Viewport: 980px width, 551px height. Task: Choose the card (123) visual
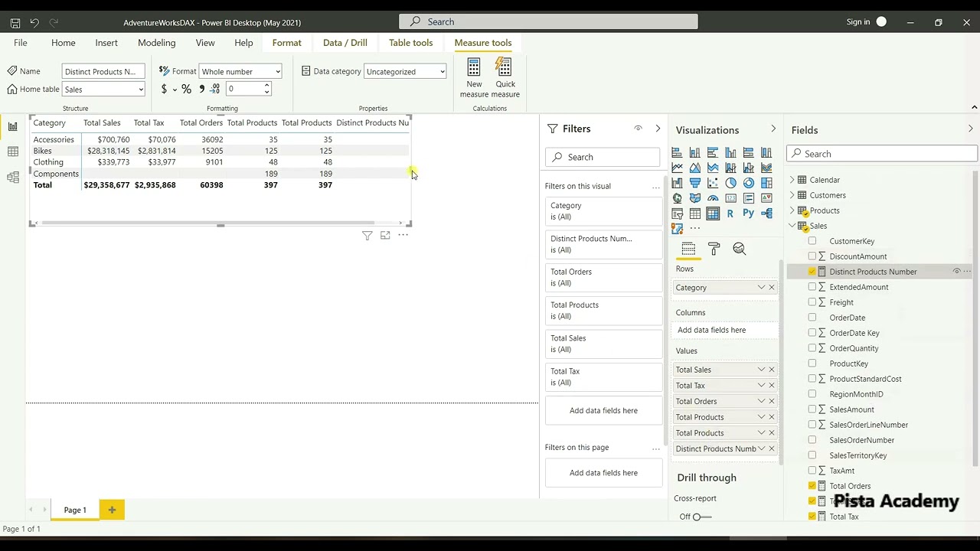click(730, 198)
